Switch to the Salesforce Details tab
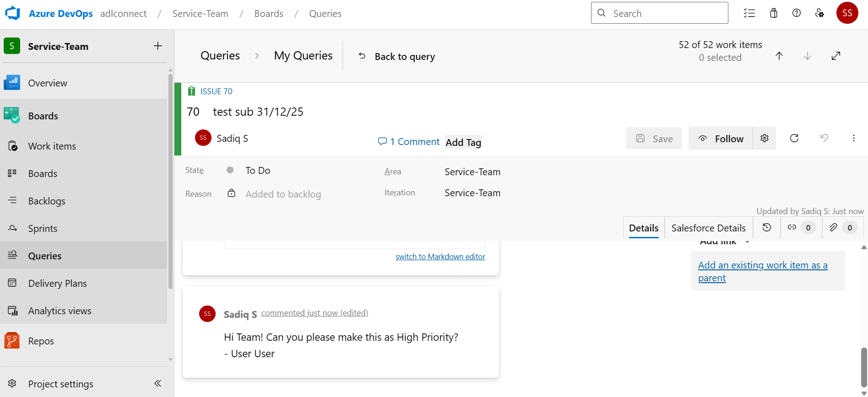Viewport: 868px width, 397px height. (709, 228)
